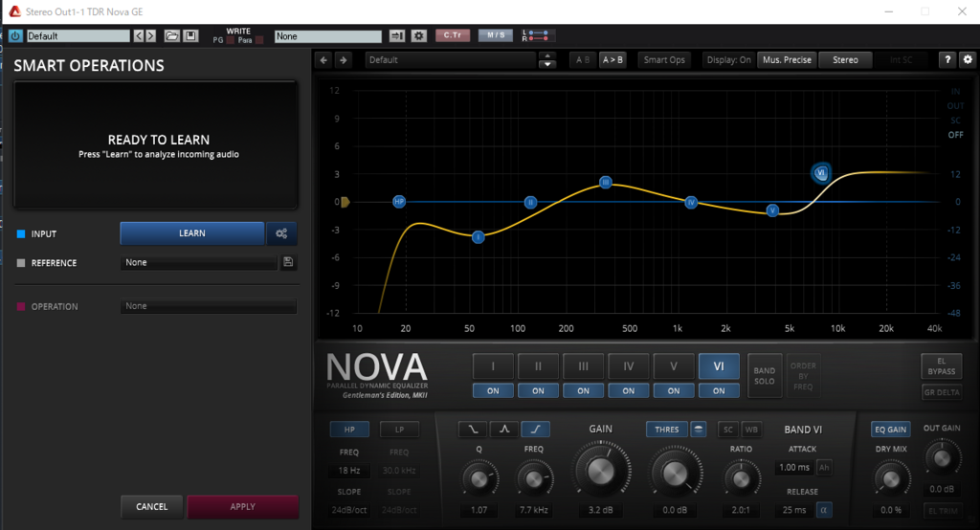
Task: Toggle band IV ON switch
Action: click(x=629, y=390)
